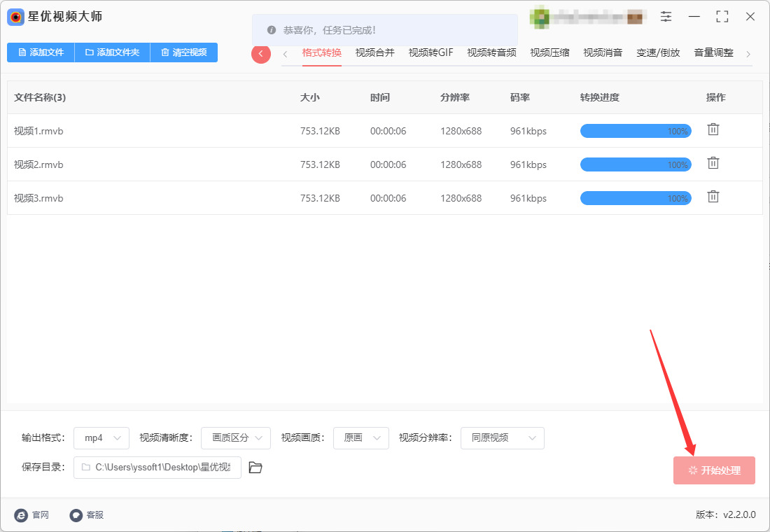770x532 pixels.
Task: Click the progress bar for 视频2.rmvb
Action: [x=636, y=164]
